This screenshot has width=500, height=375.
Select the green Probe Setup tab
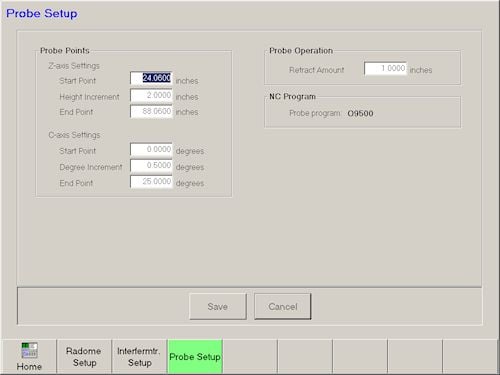tap(195, 356)
